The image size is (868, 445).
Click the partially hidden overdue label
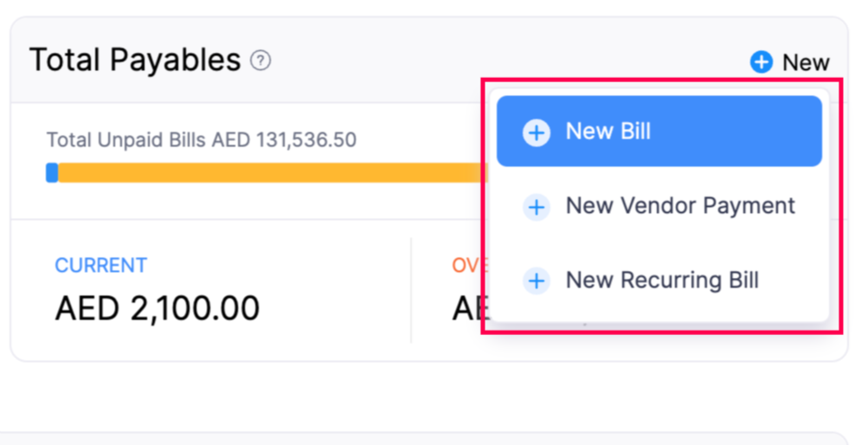tap(465, 265)
